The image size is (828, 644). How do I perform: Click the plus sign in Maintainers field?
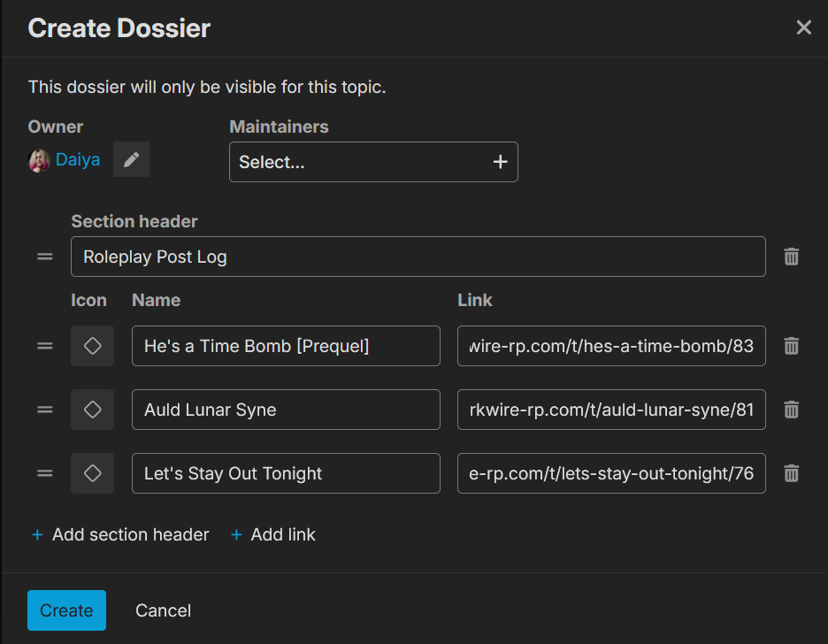click(x=500, y=163)
